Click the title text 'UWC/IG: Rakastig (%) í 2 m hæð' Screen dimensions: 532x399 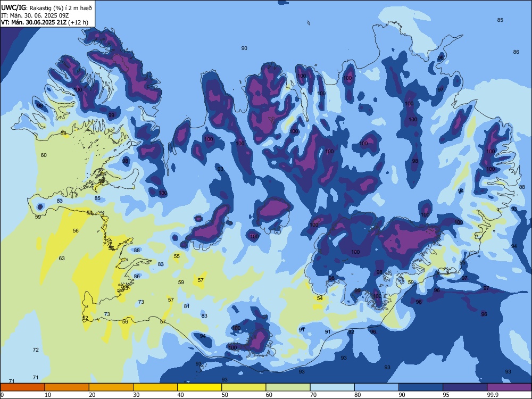pyautogui.click(x=46, y=8)
